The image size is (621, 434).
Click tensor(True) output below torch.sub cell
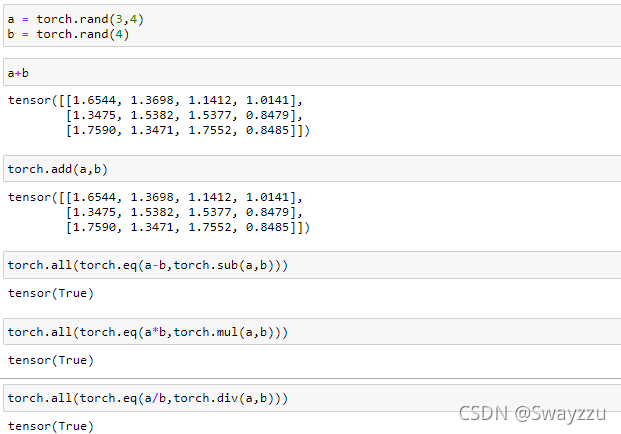pos(50,293)
